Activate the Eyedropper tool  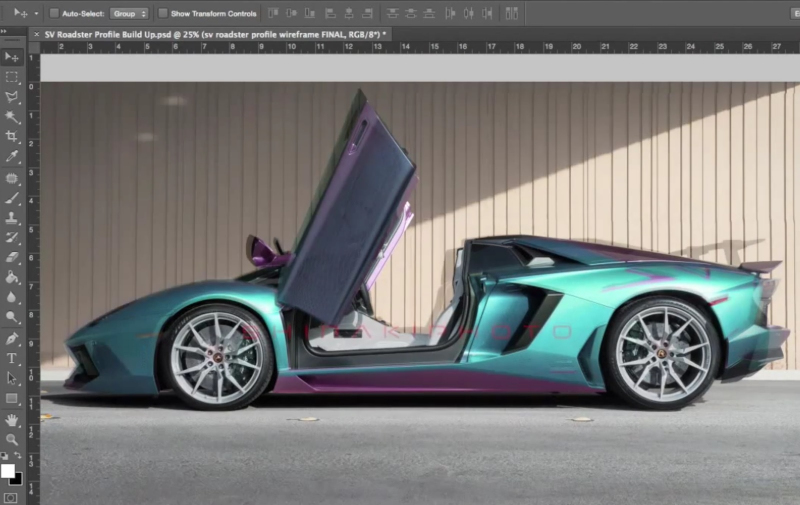[x=12, y=157]
